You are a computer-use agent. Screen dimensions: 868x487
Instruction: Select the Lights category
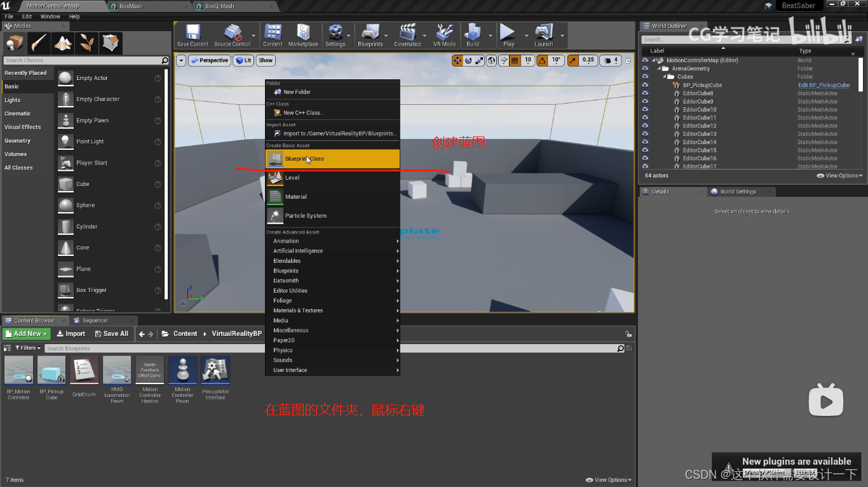tap(27, 100)
